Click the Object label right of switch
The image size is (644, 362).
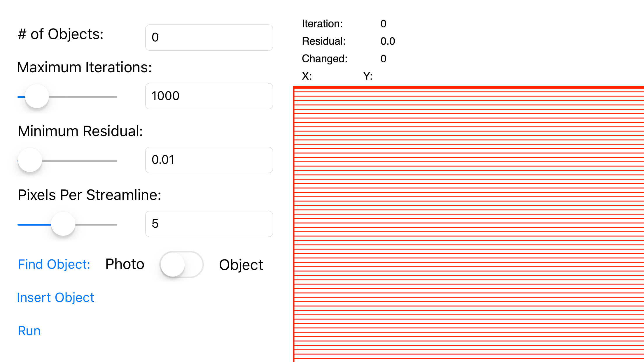pyautogui.click(x=241, y=265)
